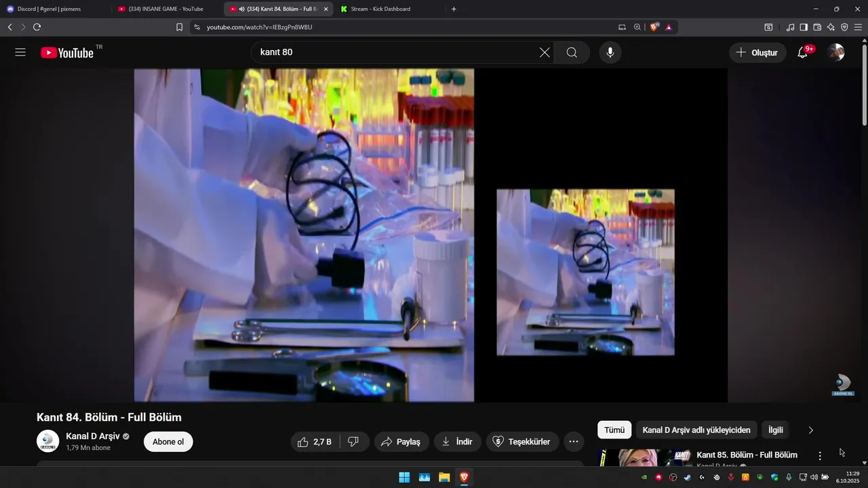Go forward using the browser forward arrow
The width and height of the screenshot is (868, 488).
pyautogui.click(x=23, y=27)
